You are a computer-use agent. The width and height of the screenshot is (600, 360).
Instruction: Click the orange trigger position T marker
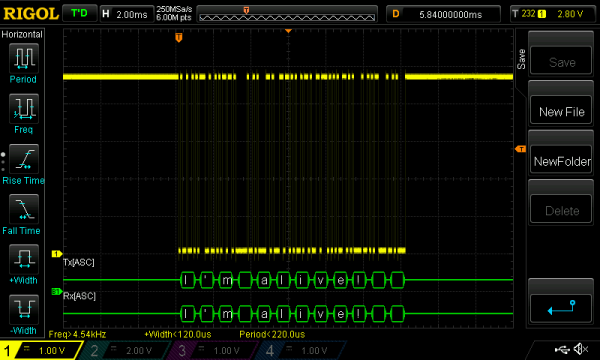click(179, 37)
